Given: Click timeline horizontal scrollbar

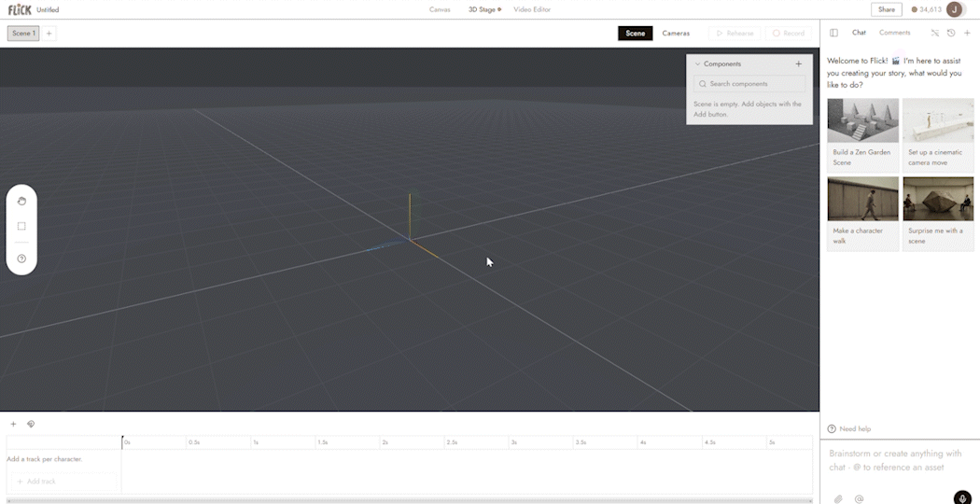Looking at the screenshot, I should coord(410,501).
